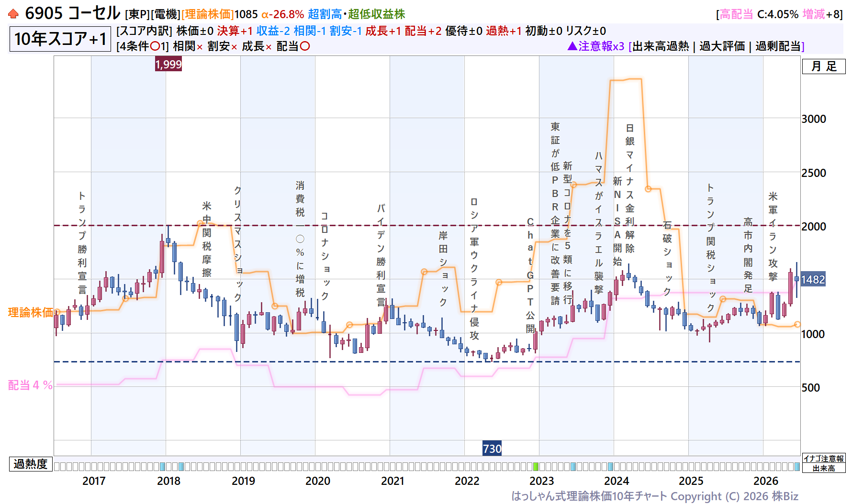Click the green heat marker in 過熱度 bar
This screenshot has width=852, height=504.
coord(536,466)
